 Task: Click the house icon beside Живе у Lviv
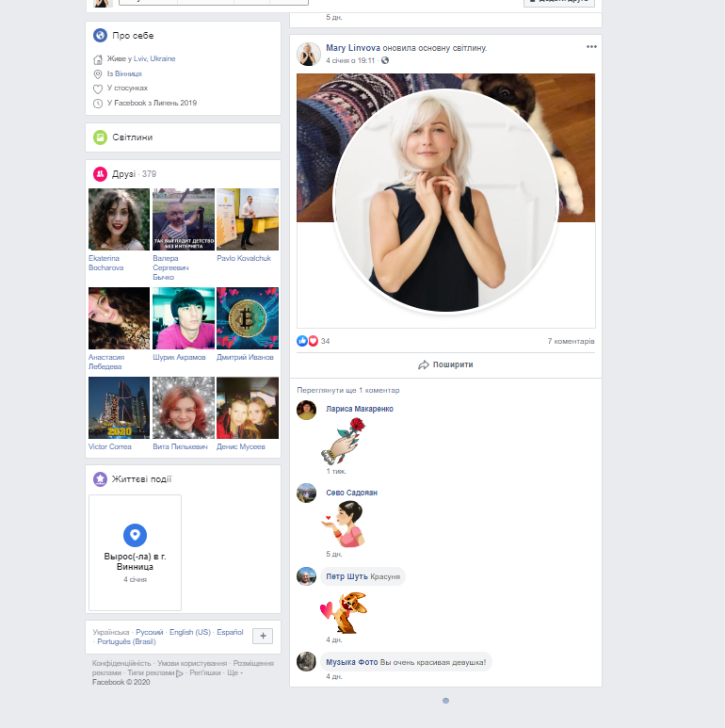[98, 59]
